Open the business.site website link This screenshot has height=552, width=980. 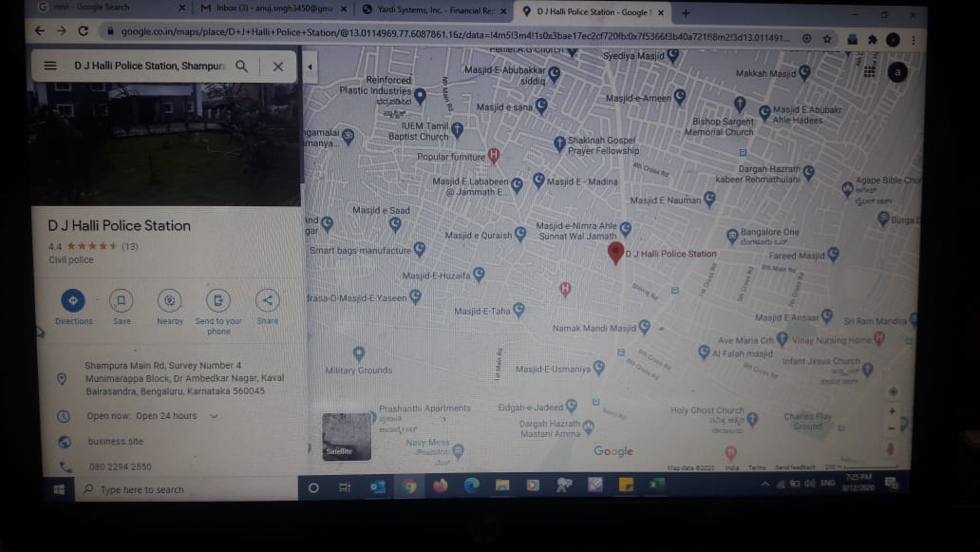point(116,442)
